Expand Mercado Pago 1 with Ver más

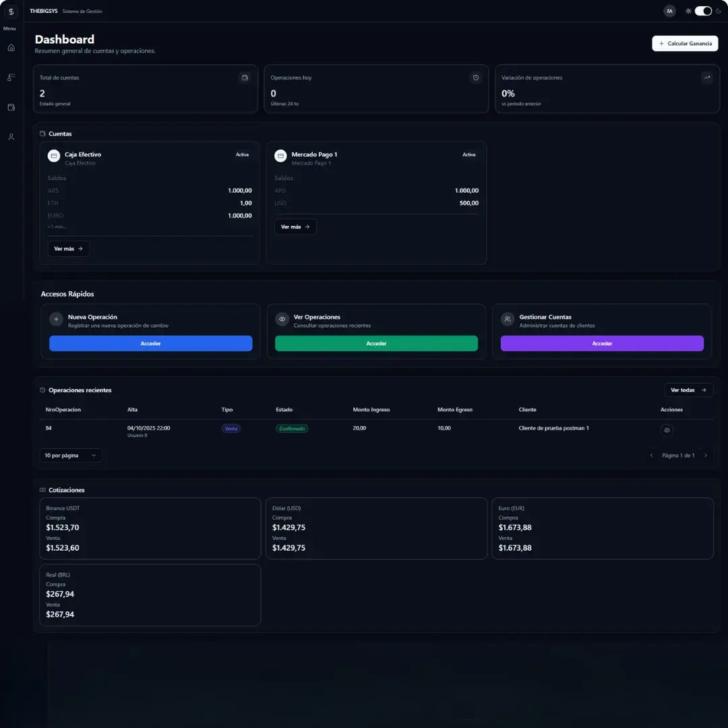click(x=295, y=227)
